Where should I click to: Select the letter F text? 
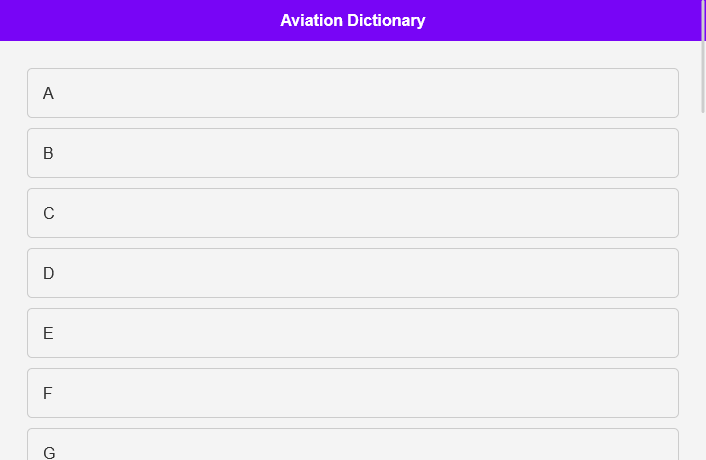point(48,393)
